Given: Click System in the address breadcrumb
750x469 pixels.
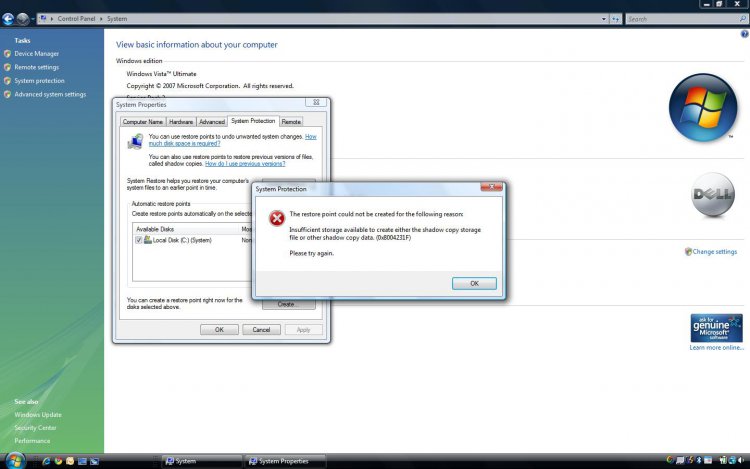Looking at the screenshot, I should tap(117, 19).
